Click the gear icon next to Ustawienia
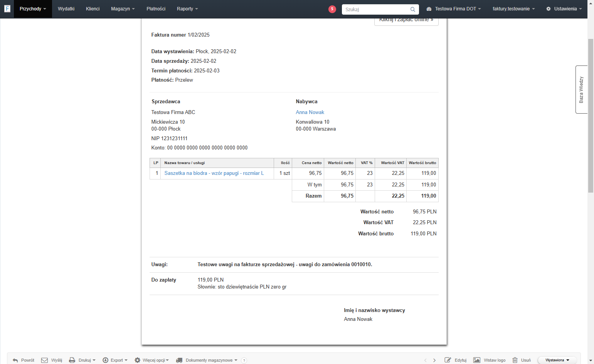Viewport: 594px width, 364px height. pyautogui.click(x=549, y=9)
